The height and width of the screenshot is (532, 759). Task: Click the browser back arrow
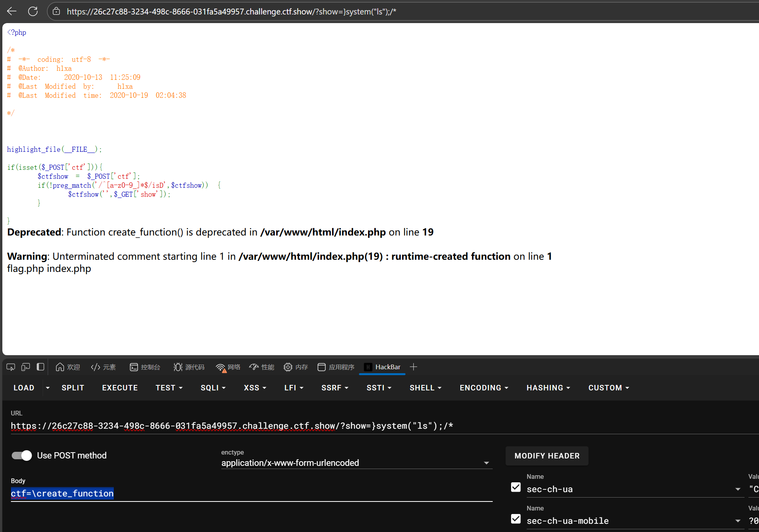[x=12, y=11]
